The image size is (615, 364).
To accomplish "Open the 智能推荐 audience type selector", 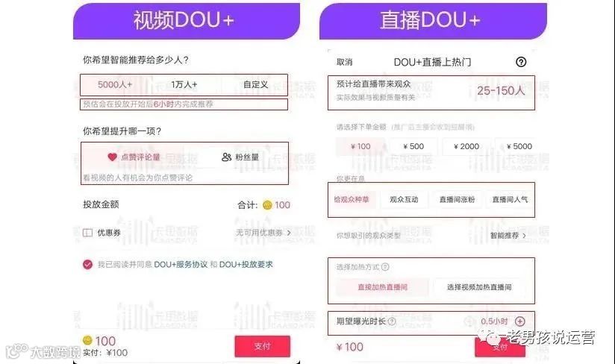I will (x=508, y=236).
